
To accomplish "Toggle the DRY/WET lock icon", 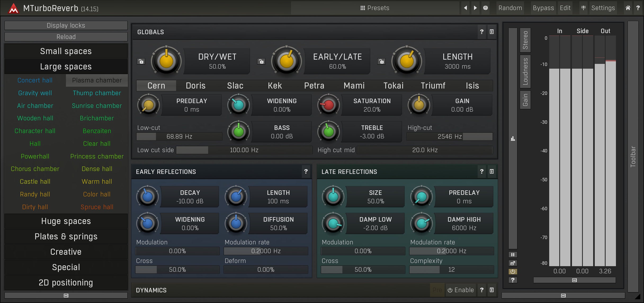I will [141, 62].
